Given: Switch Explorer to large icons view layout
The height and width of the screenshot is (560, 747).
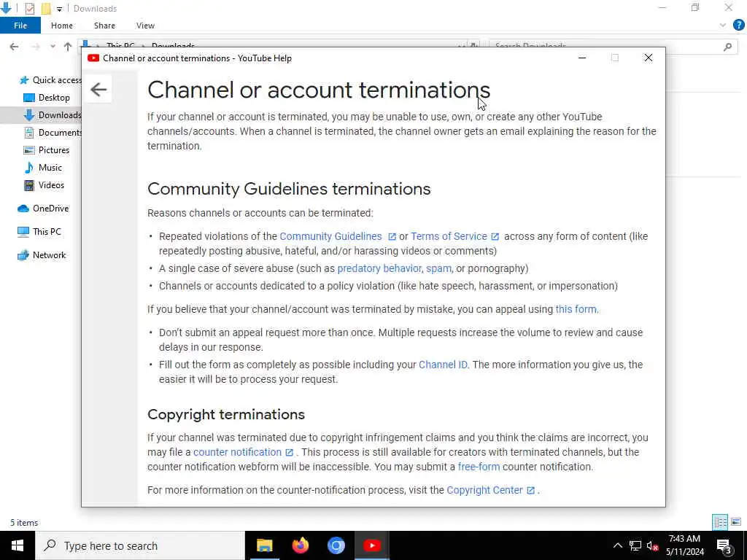Looking at the screenshot, I should click(x=736, y=522).
